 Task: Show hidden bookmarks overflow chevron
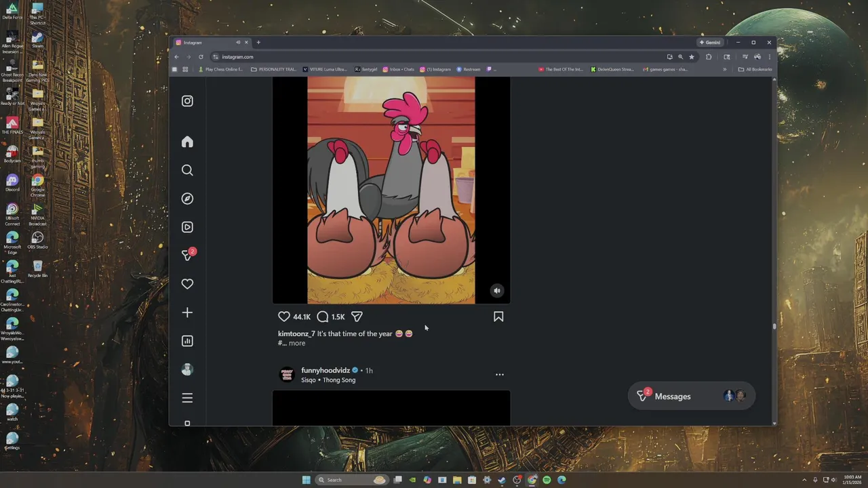pyautogui.click(x=724, y=69)
